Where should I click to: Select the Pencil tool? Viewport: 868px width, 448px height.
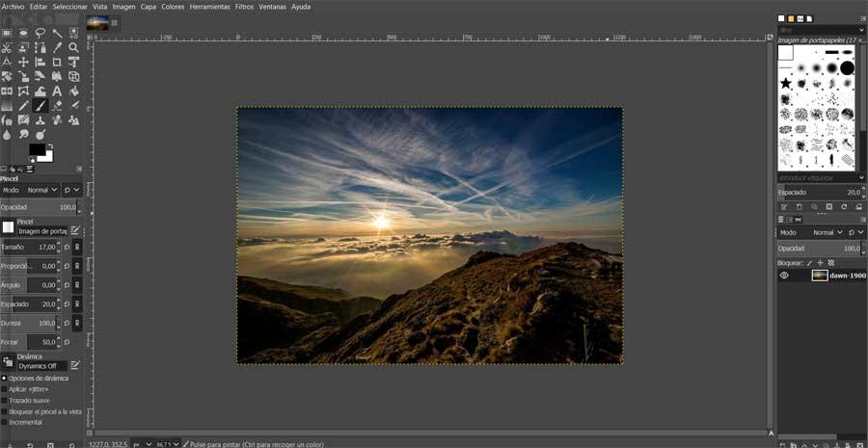coord(23,106)
